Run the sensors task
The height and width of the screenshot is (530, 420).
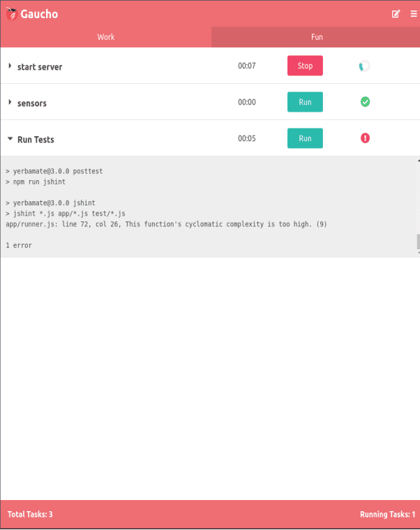(305, 102)
